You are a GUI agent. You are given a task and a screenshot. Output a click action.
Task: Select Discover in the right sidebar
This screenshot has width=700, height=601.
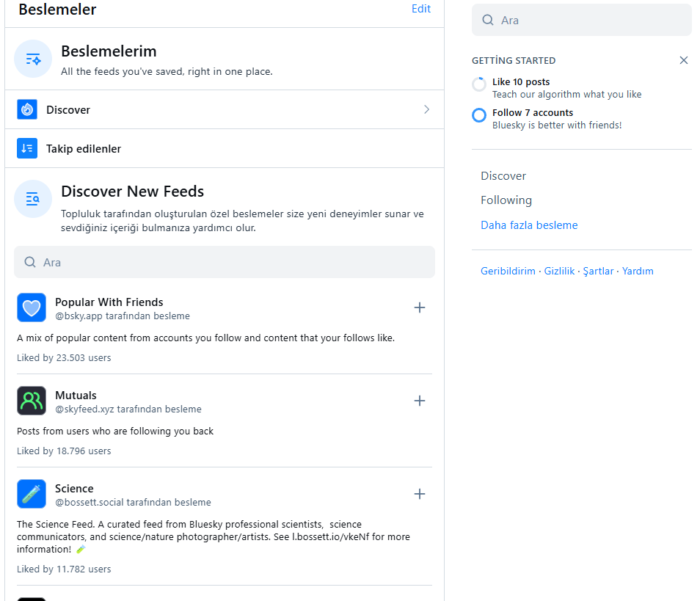pos(503,175)
